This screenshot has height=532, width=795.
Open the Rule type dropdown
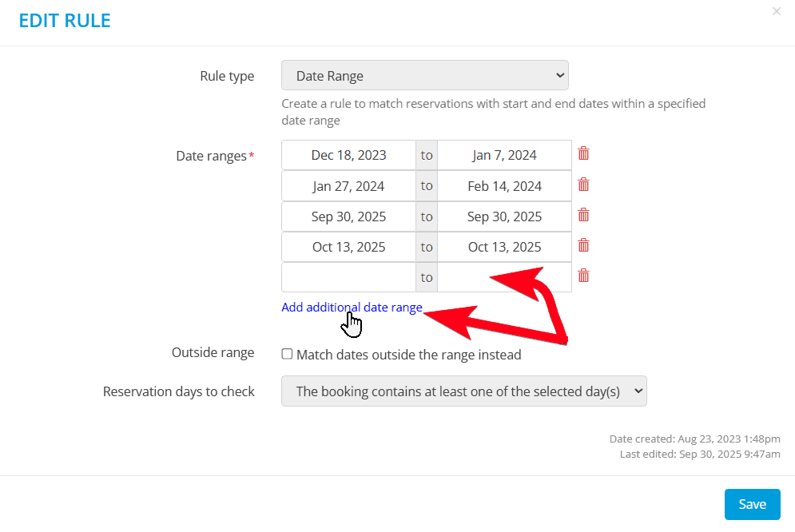pyautogui.click(x=424, y=75)
